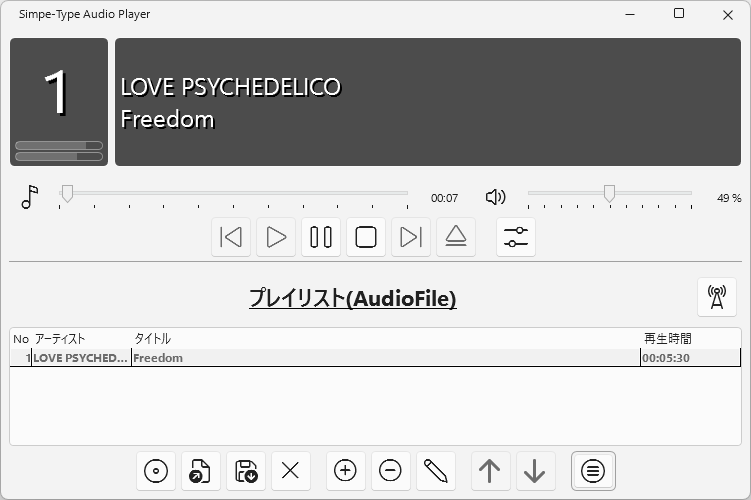Open playlist file with shortcut-document icon
The height and width of the screenshot is (500, 751).
click(x=201, y=471)
